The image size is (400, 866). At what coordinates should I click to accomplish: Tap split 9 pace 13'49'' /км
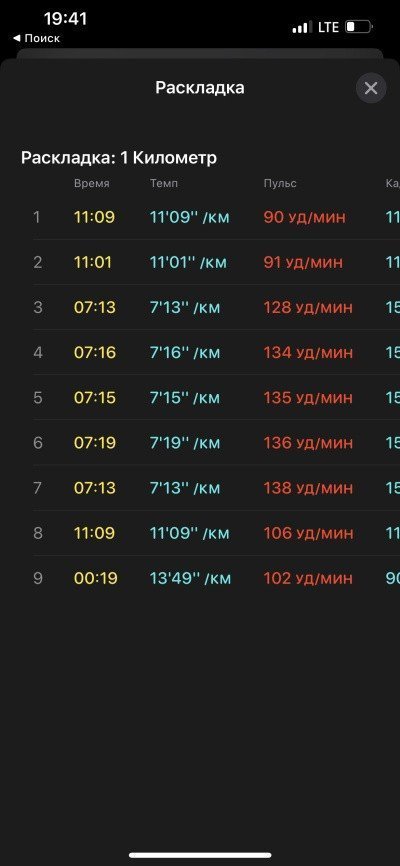pos(191,579)
